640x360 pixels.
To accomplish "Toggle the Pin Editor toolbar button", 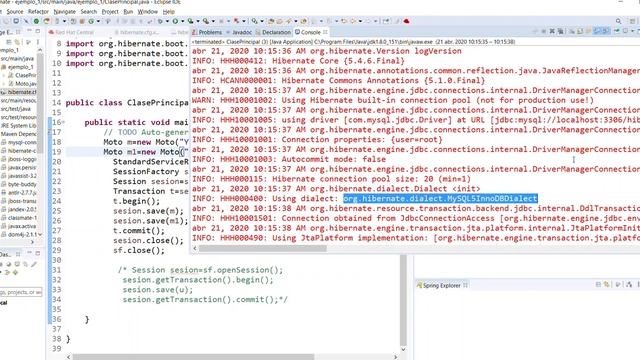I will point(386,21).
